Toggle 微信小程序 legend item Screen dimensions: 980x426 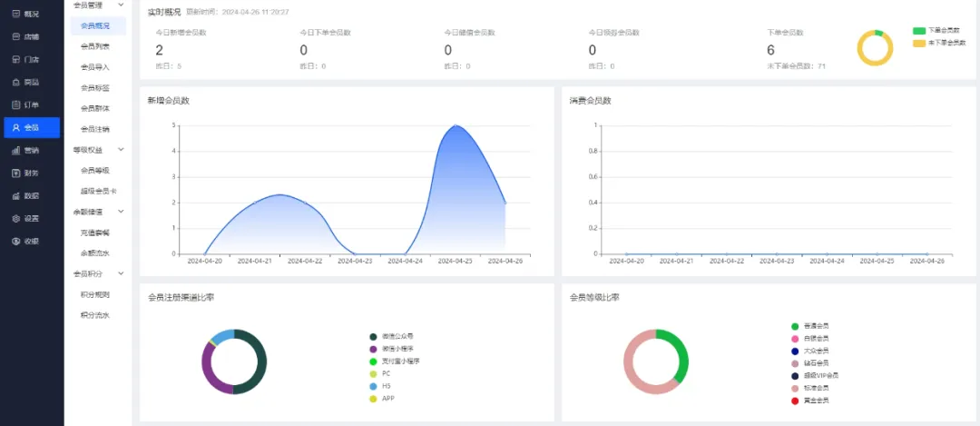click(392, 349)
